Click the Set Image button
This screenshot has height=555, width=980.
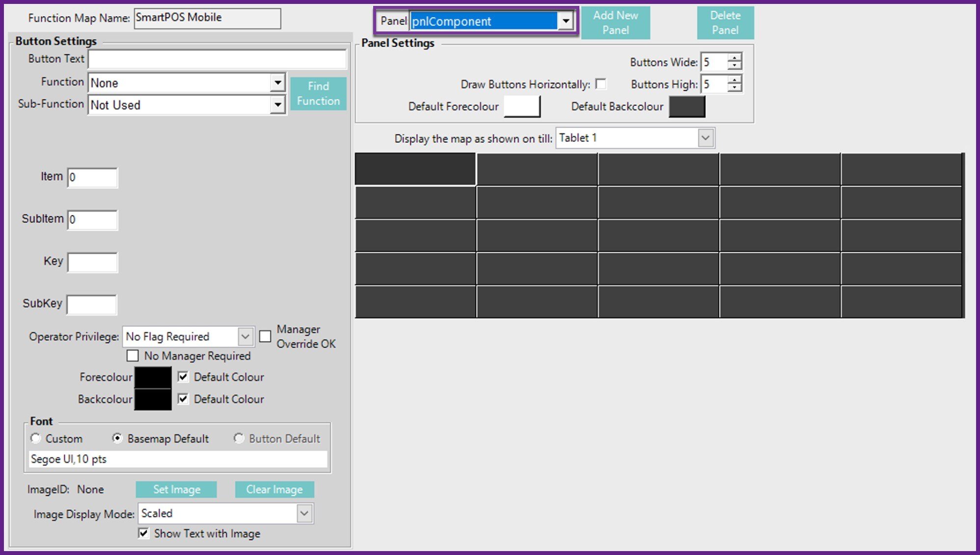(x=176, y=489)
